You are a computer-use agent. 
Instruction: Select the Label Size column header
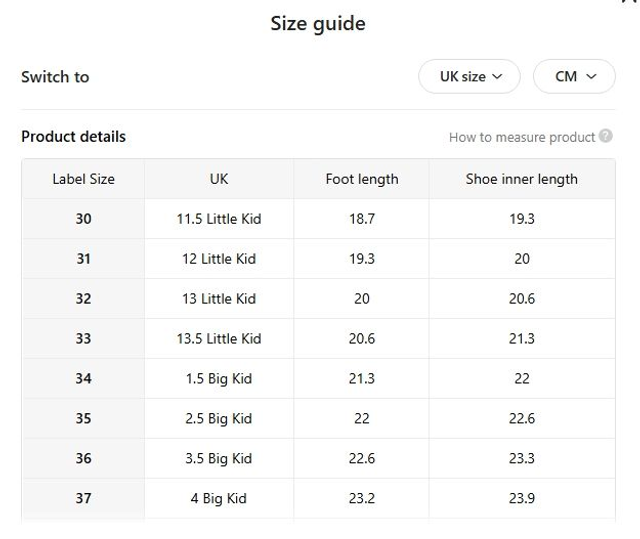pyautogui.click(x=83, y=179)
